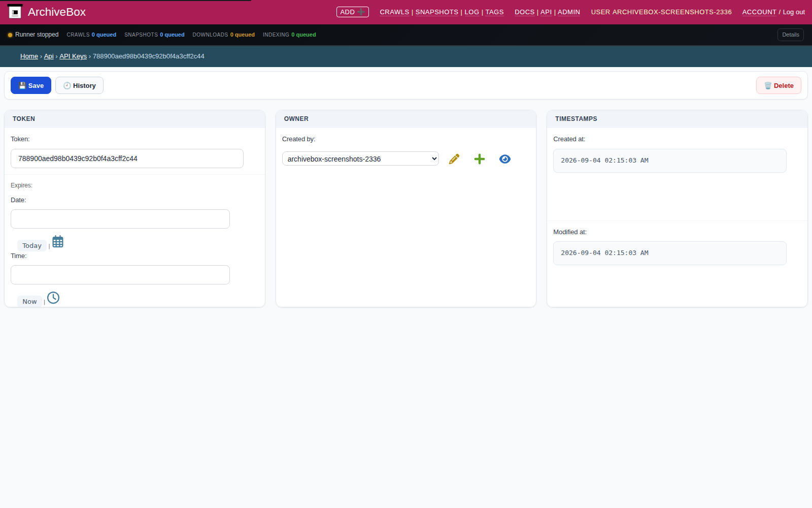Click the OWNER section heading
Screen dimensions: 812x508
[x=296, y=119]
